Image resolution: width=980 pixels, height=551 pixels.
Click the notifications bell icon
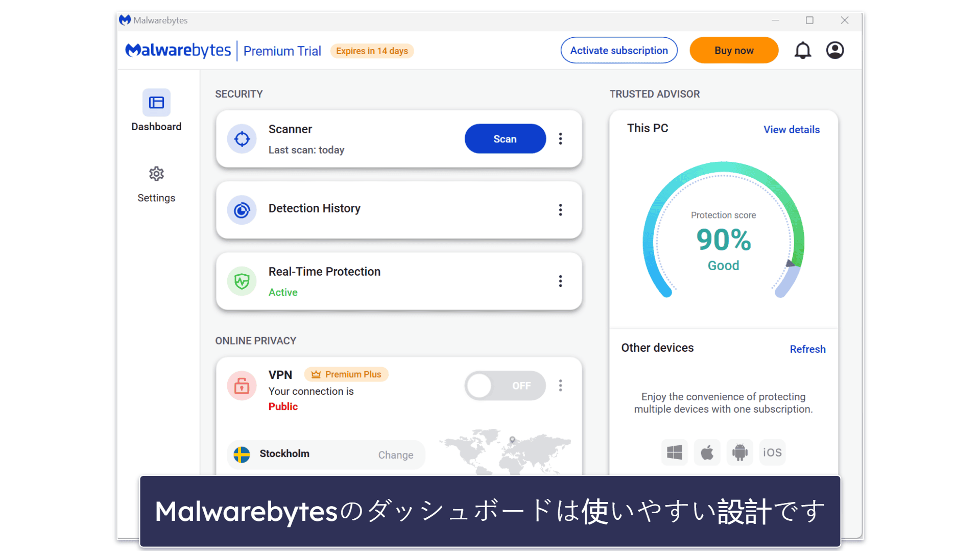[802, 50]
